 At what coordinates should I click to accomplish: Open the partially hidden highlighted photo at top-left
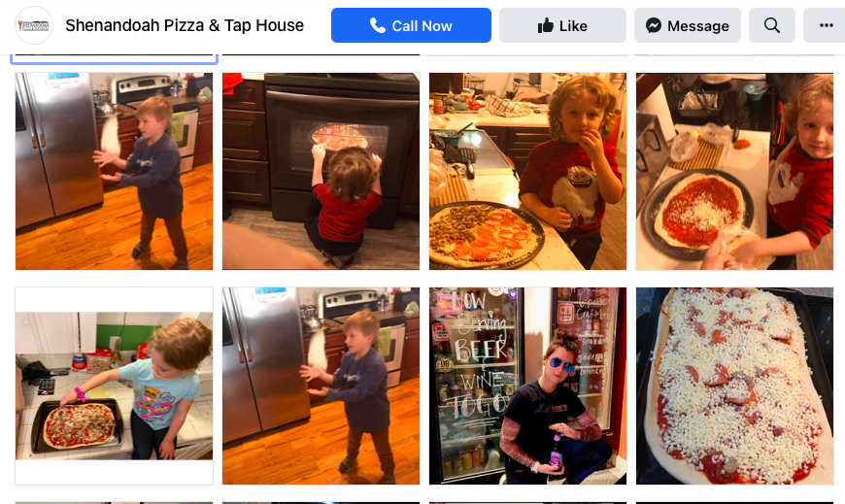point(114,59)
